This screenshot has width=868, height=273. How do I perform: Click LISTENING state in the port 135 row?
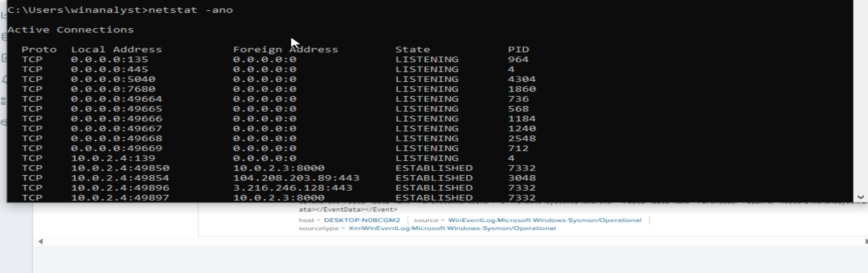point(427,59)
